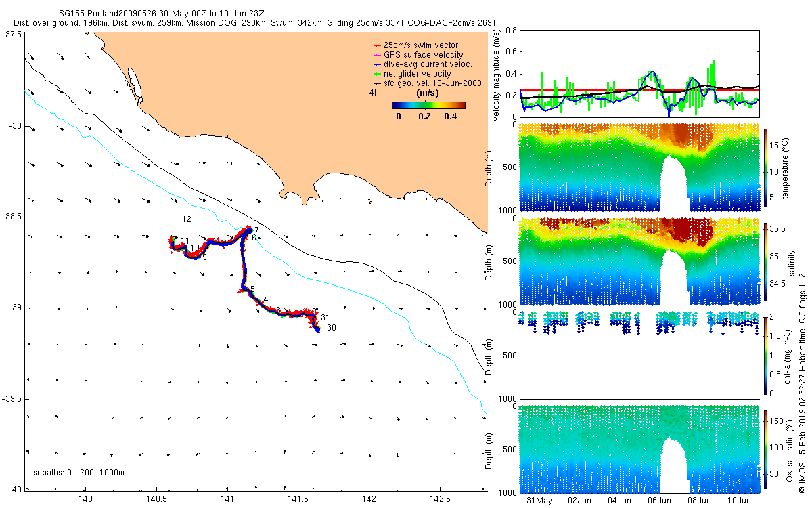Click waypoint label '12' on the map
Image resolution: width=812 pixels, height=508 pixels.
pyautogui.click(x=187, y=219)
